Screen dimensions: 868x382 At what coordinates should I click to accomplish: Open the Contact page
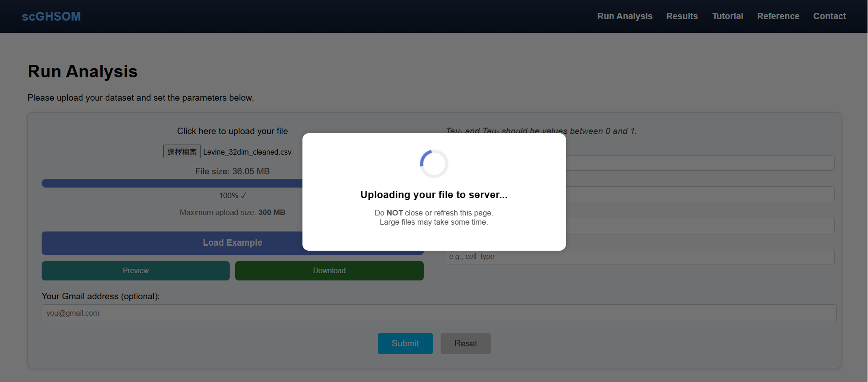829,16
